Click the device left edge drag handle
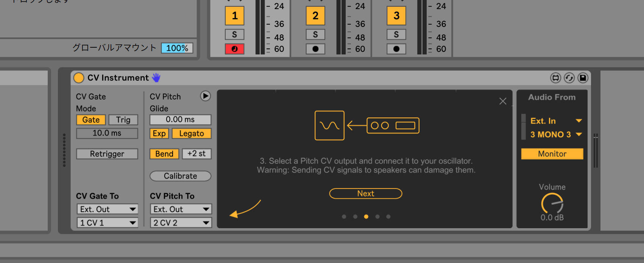Viewport: 644px width, 263px height. coord(64,150)
